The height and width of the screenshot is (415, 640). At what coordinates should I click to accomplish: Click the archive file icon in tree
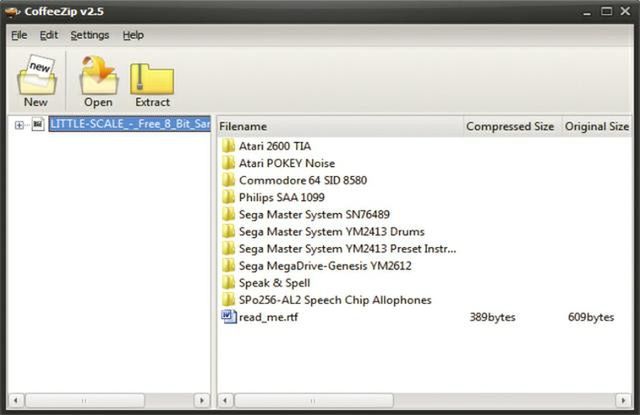coord(38,124)
